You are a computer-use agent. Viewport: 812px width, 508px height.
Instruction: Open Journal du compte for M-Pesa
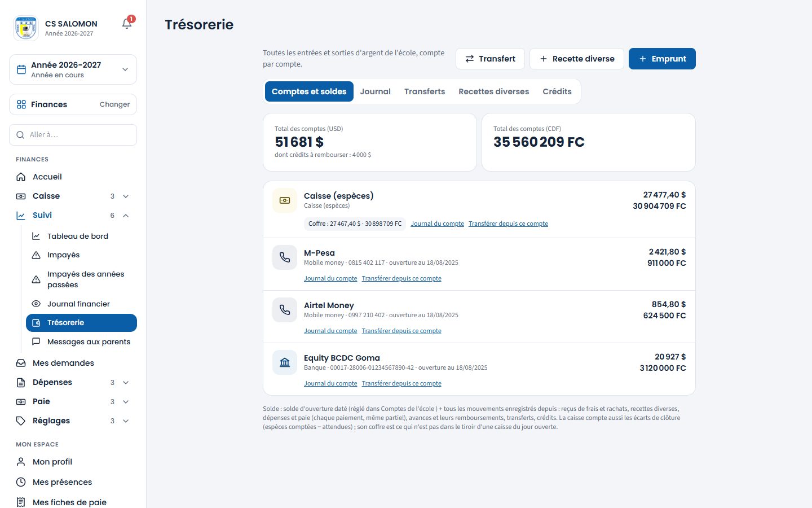(330, 278)
